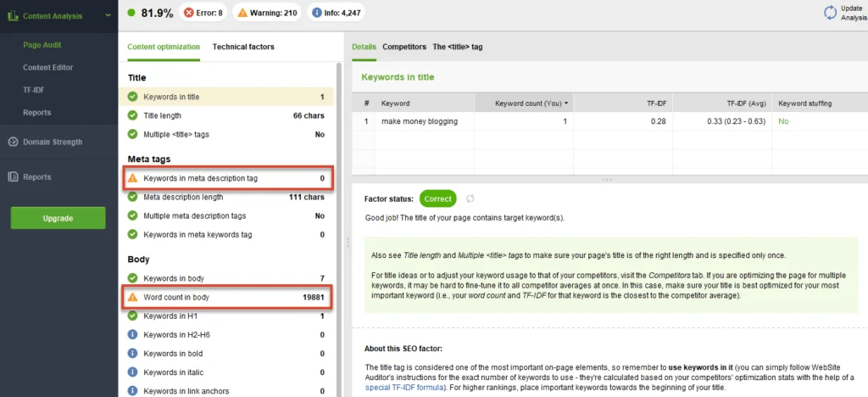Click the recheck icon next to Correct status
This screenshot has width=868, height=397.
tap(470, 198)
